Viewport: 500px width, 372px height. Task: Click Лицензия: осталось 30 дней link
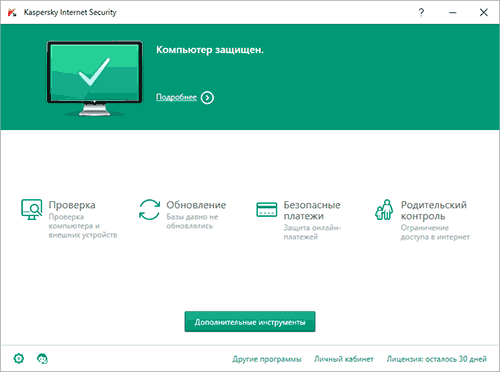437,359
